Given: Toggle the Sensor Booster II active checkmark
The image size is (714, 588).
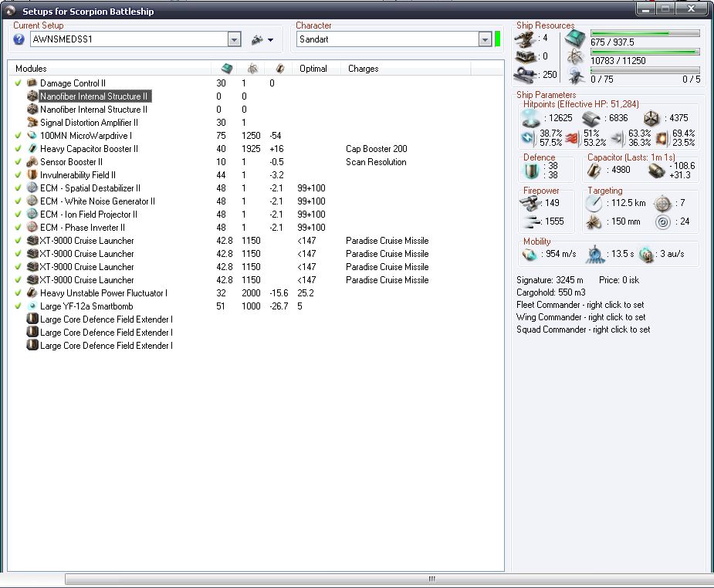Looking at the screenshot, I should point(19,161).
